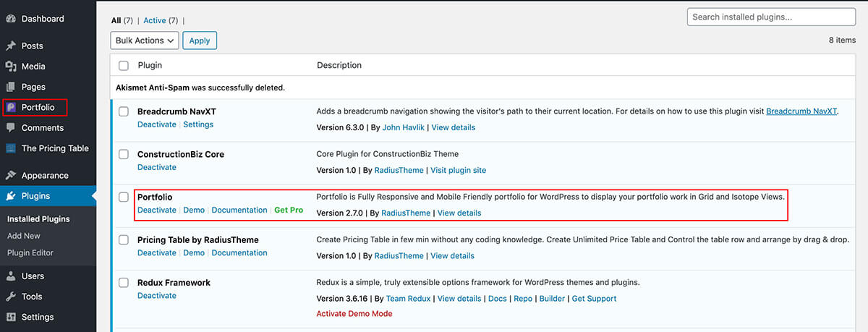Deactivate the Portfolio plugin
The image size is (868, 332).
pyautogui.click(x=157, y=210)
